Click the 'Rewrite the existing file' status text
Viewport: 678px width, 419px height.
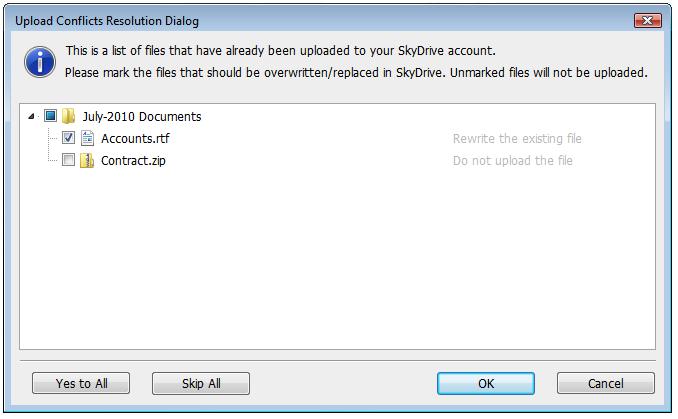(517, 139)
